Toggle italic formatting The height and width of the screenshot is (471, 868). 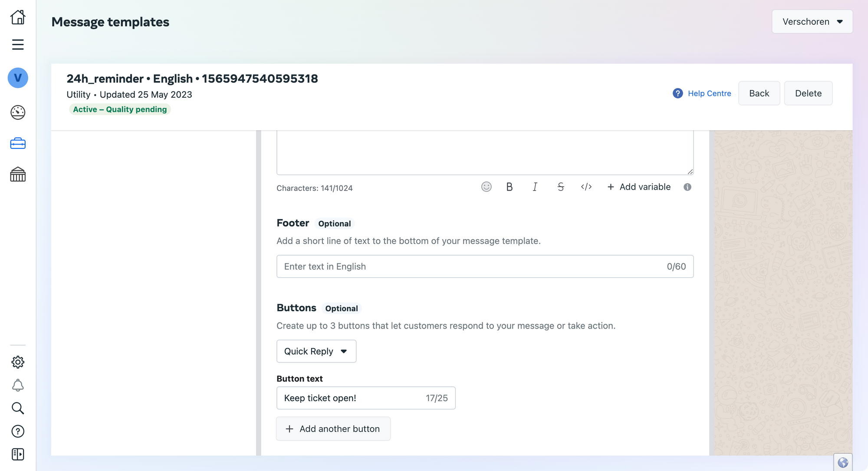click(535, 187)
